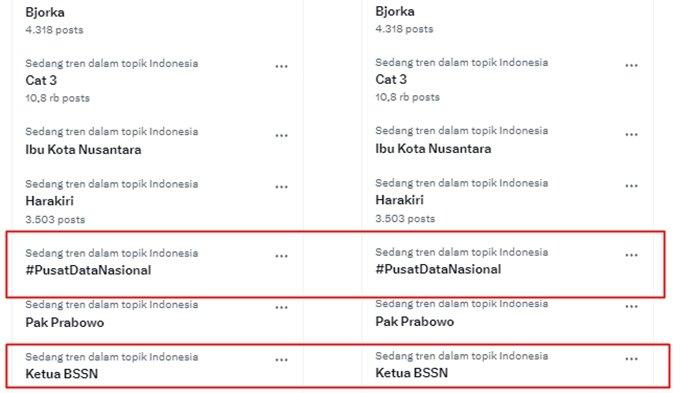The width and height of the screenshot is (700, 393).
Task: Select right Ketua BSSN trending topic
Action: click(x=411, y=373)
